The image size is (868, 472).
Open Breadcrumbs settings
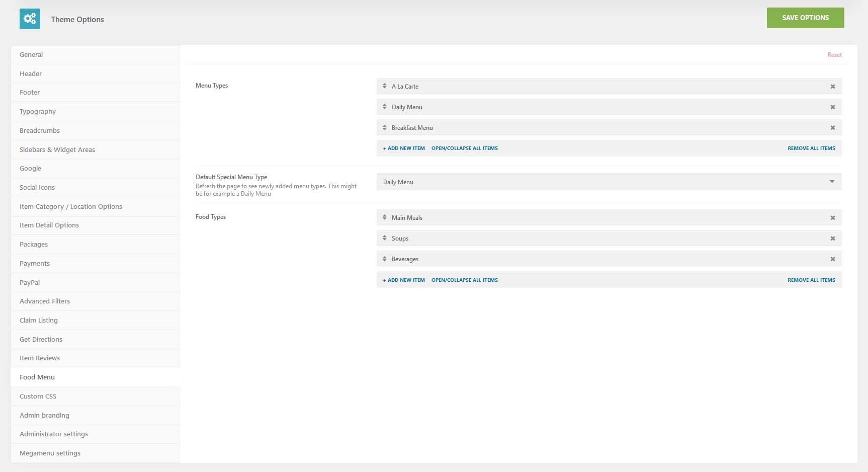pyautogui.click(x=95, y=130)
